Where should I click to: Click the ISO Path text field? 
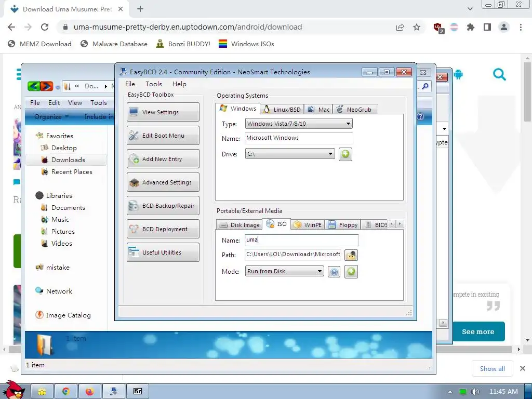click(x=293, y=255)
